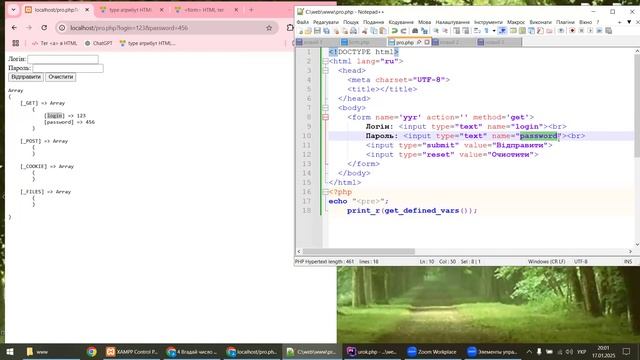The image size is (640, 360).
Task: Open the tab search dropdown in Chrome
Action: coord(13,10)
